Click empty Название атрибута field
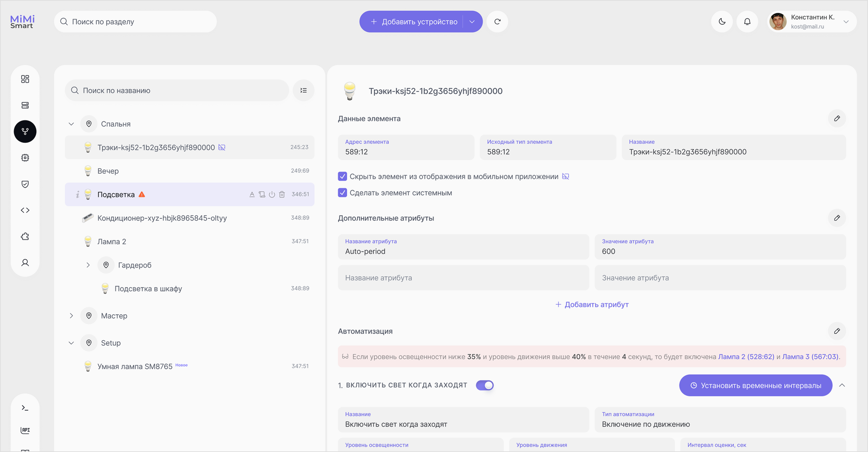Screen dimensions: 868x452 463,278
